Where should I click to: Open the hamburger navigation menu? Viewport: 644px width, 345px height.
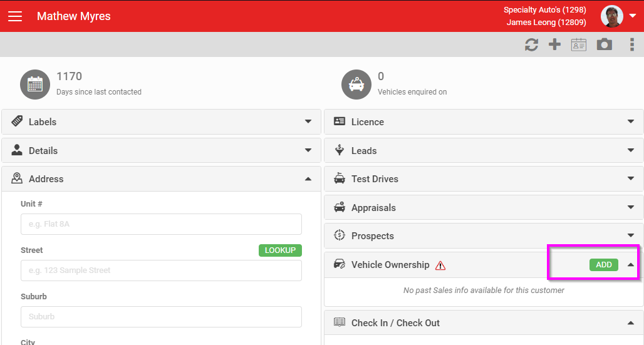15,16
